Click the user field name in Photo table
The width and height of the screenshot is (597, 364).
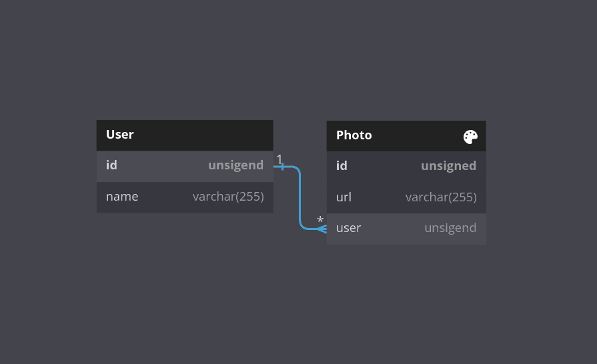[348, 228]
